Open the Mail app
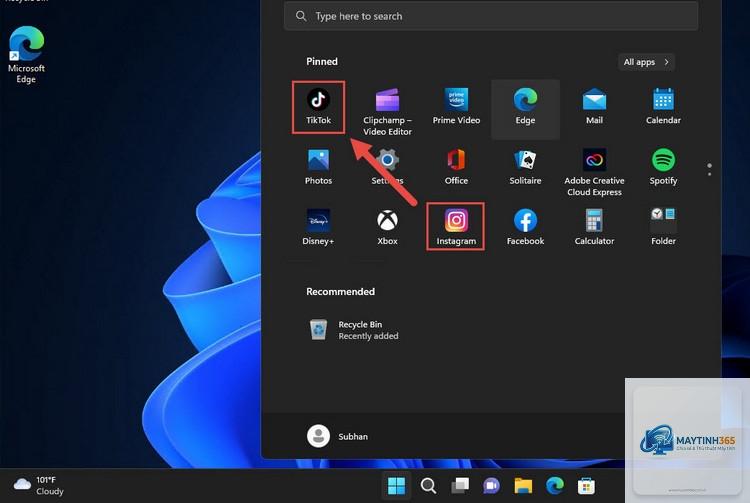Image resolution: width=750 pixels, height=503 pixels. tap(594, 106)
